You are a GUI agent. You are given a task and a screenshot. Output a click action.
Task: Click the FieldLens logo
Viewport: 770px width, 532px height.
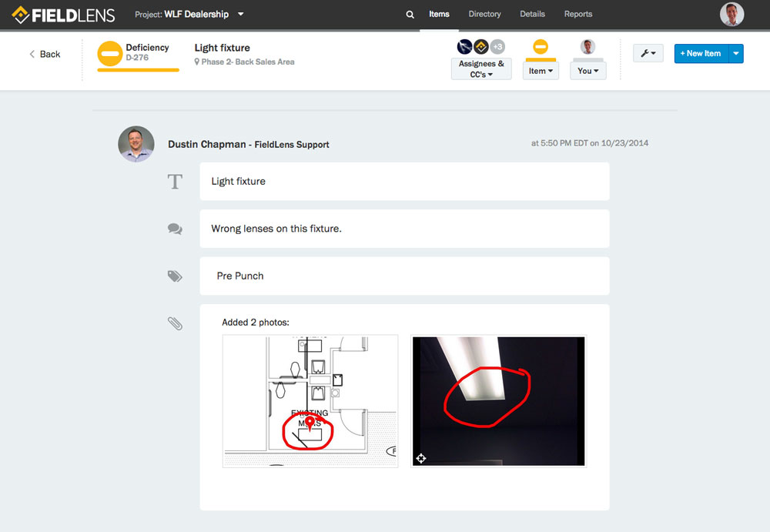pyautogui.click(x=63, y=14)
